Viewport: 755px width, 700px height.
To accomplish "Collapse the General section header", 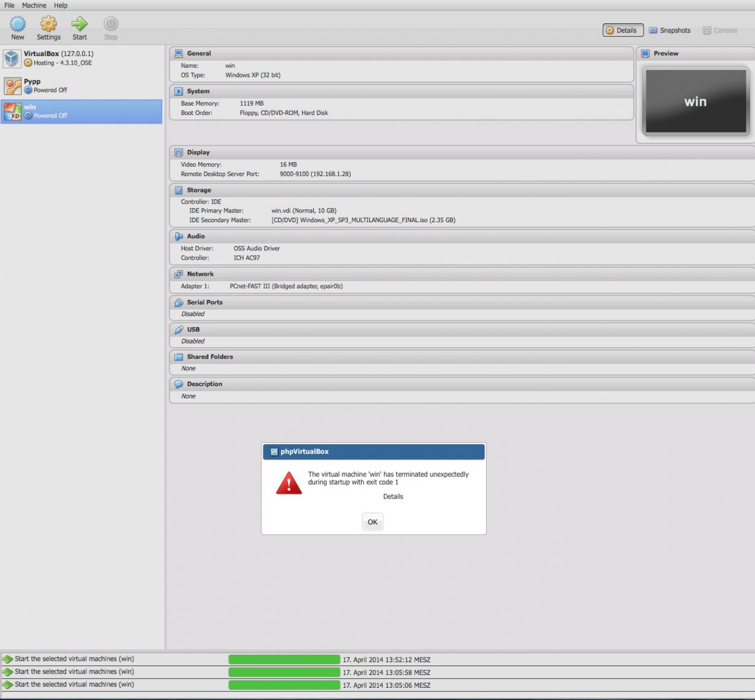I will [401, 54].
